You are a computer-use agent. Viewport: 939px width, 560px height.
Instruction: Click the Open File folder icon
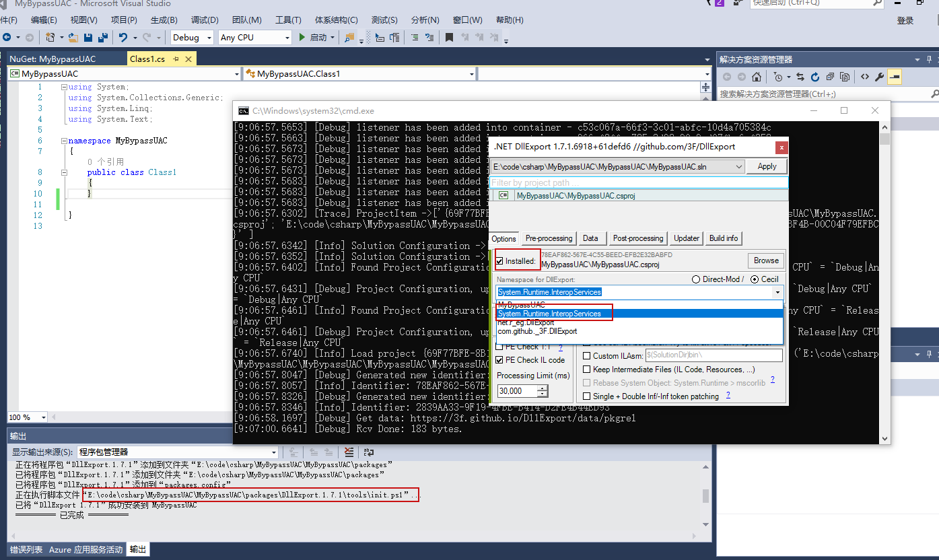click(x=73, y=38)
